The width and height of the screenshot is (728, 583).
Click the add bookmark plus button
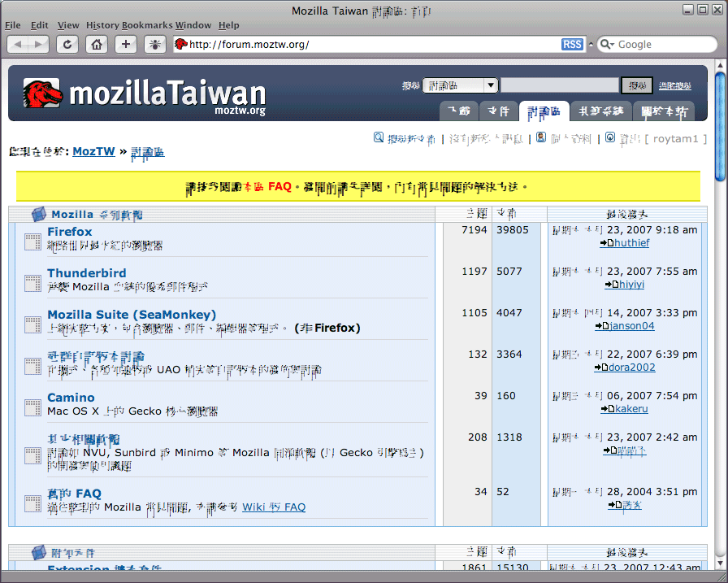coord(126,45)
